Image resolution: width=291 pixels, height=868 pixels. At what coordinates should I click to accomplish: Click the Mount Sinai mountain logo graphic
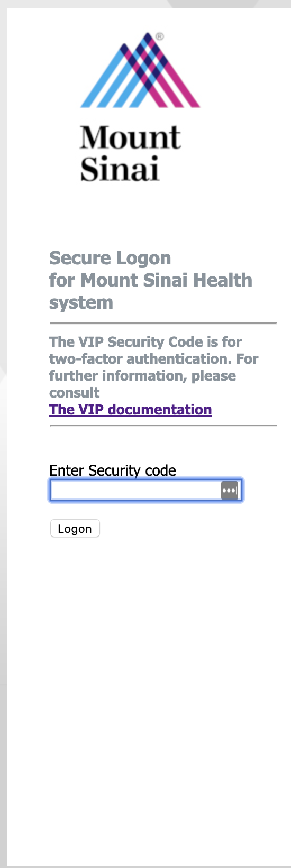[140, 70]
